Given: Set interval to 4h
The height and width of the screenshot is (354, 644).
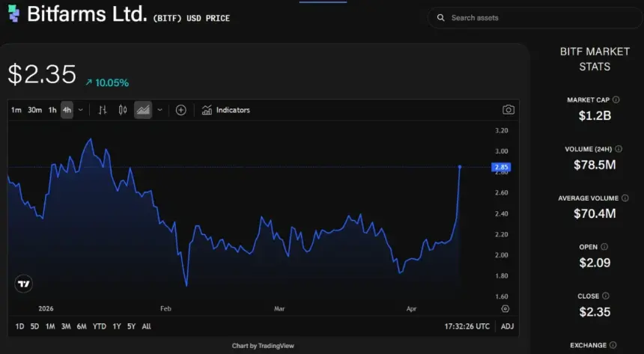Looking at the screenshot, I should coord(67,110).
